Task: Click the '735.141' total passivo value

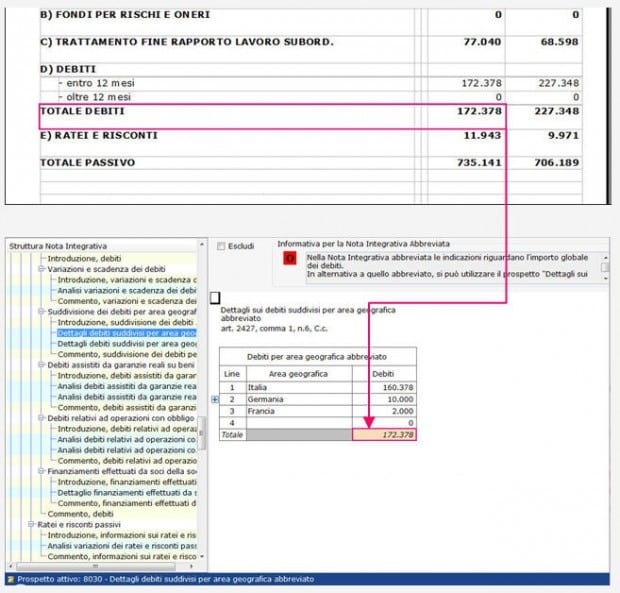Action: point(479,162)
